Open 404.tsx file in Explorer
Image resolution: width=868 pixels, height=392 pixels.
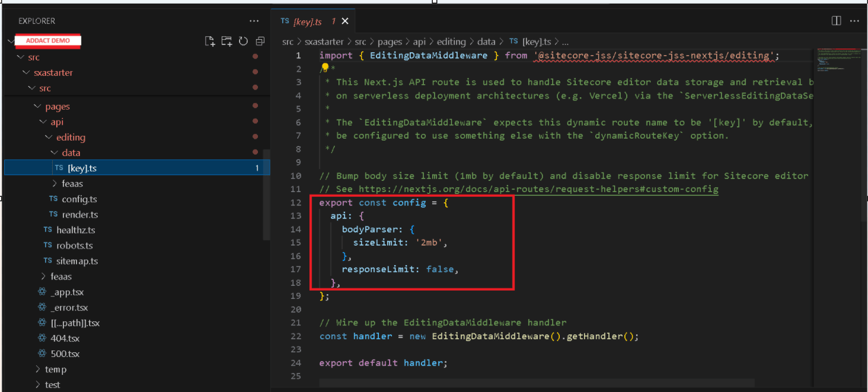pos(65,339)
